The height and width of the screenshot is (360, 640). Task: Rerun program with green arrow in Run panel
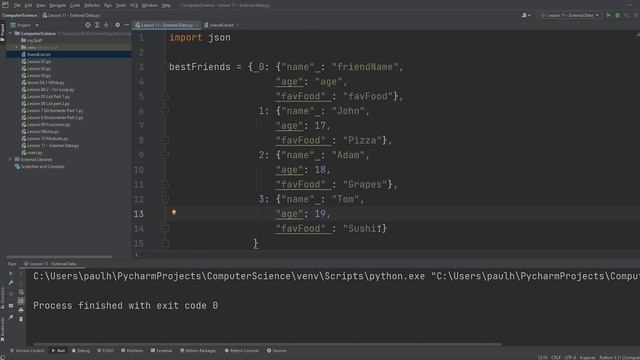click(11, 274)
